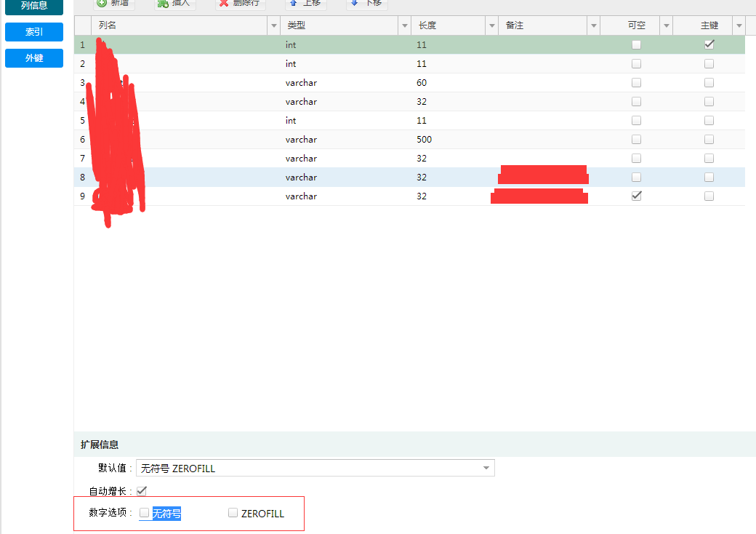Switch to the 索引 tab
The height and width of the screenshot is (534, 756).
click(x=34, y=32)
